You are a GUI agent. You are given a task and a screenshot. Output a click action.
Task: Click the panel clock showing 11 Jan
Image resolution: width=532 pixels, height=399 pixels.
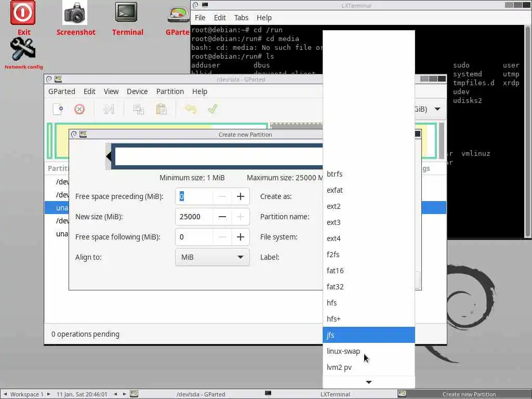click(x=82, y=394)
